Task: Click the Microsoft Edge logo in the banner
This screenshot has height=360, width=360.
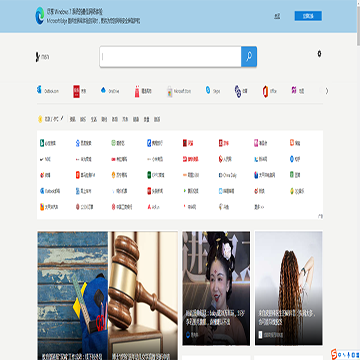Action: (40, 16)
